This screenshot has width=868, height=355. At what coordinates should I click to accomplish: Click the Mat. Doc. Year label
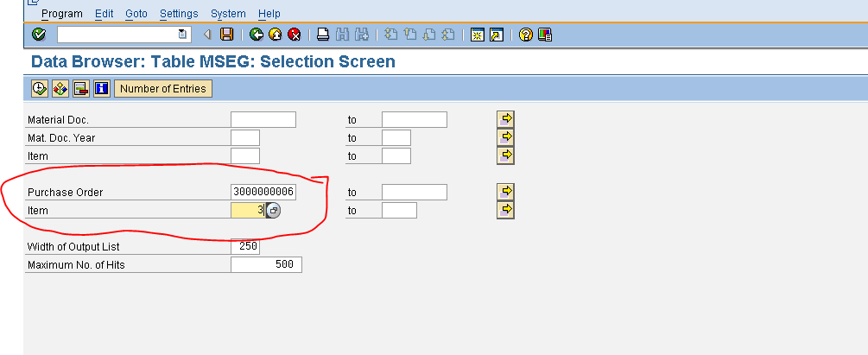(x=61, y=138)
